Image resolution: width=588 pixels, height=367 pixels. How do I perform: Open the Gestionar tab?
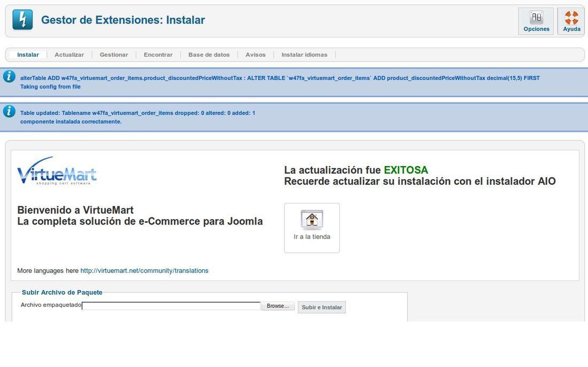[114, 54]
